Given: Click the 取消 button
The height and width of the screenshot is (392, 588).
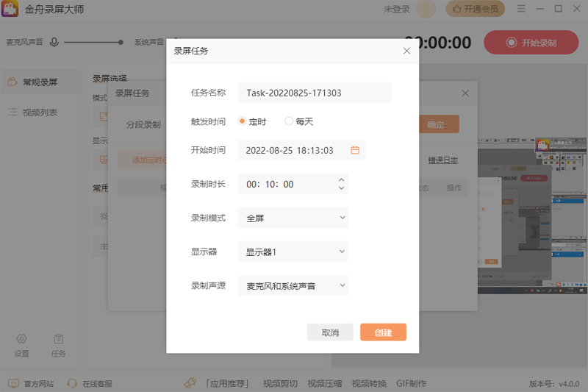Looking at the screenshot, I should tap(330, 332).
